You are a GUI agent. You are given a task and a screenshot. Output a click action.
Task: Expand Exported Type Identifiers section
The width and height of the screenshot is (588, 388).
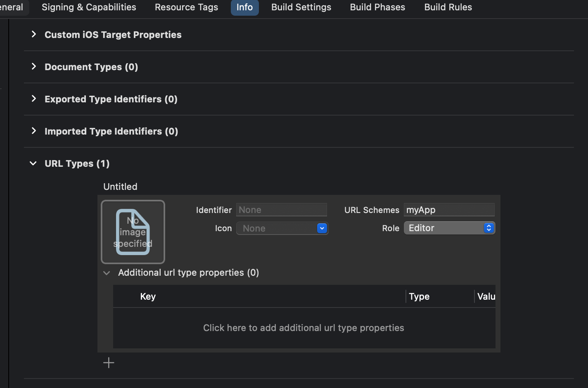tap(34, 99)
